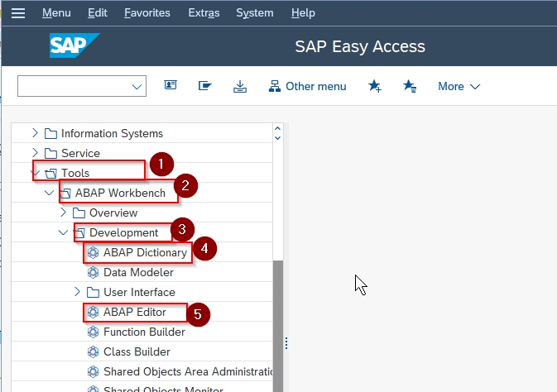Collapse the ABAP Workbench node
Viewport: 557px width, 392px height.
coord(49,193)
